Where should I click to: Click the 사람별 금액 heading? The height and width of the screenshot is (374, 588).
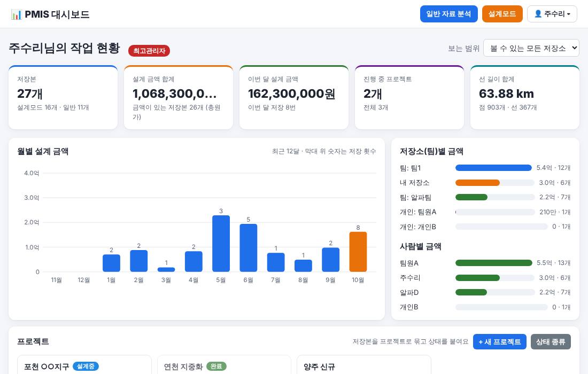click(420, 247)
